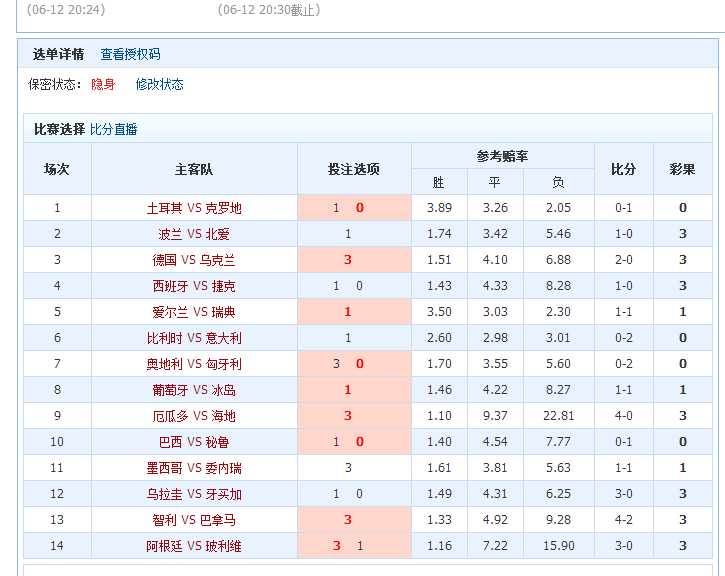Click the 墨西哥 team link
This screenshot has width=725, height=576.
pyautogui.click(x=164, y=468)
